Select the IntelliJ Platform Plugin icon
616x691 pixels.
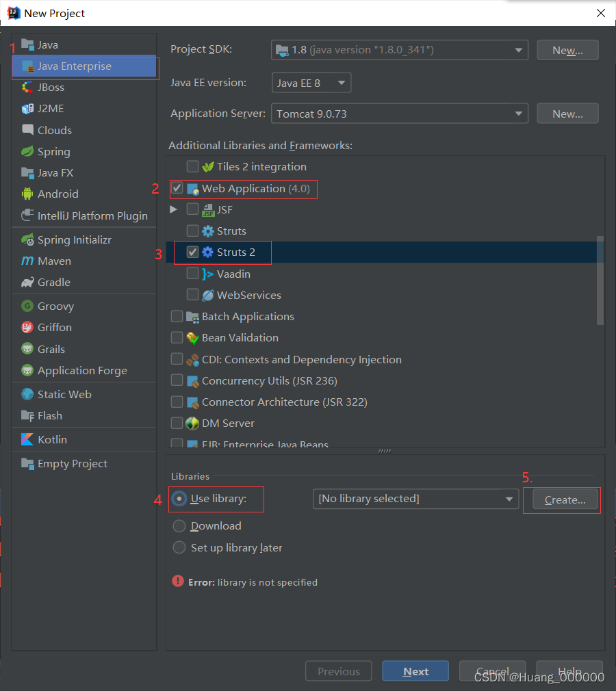(x=27, y=216)
